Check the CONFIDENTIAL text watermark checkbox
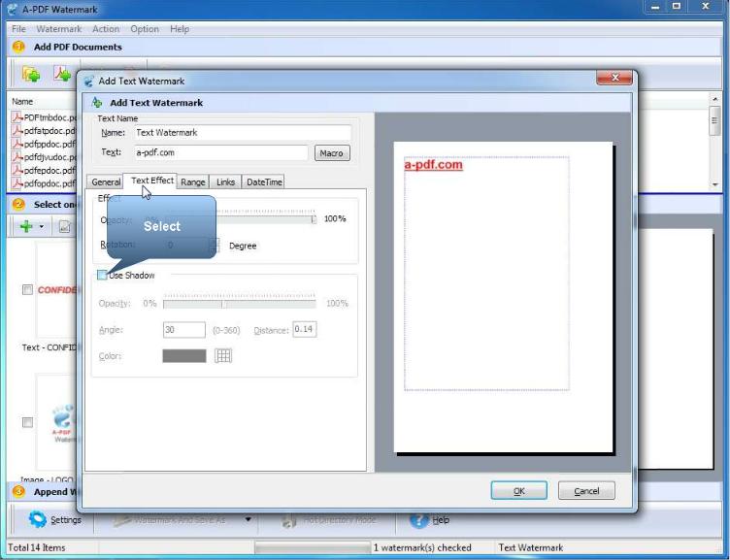Screen dimensions: 730x560 (x=27, y=290)
